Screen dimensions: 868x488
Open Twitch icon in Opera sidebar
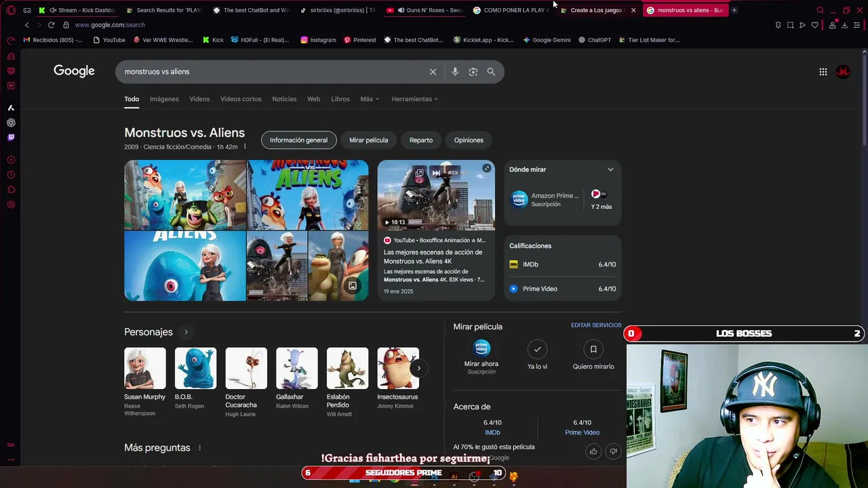[11, 138]
